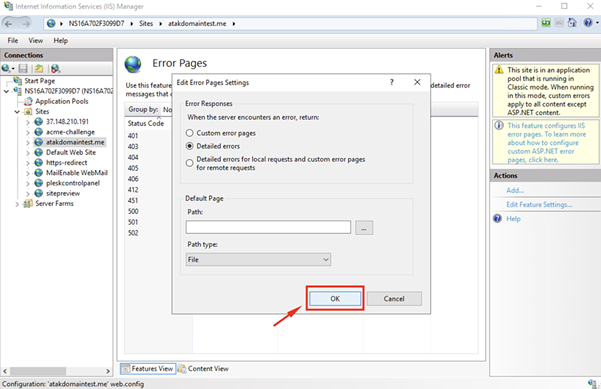Select the atakdomaintest.me site
The height and width of the screenshot is (389, 601).
pyautogui.click(x=75, y=142)
